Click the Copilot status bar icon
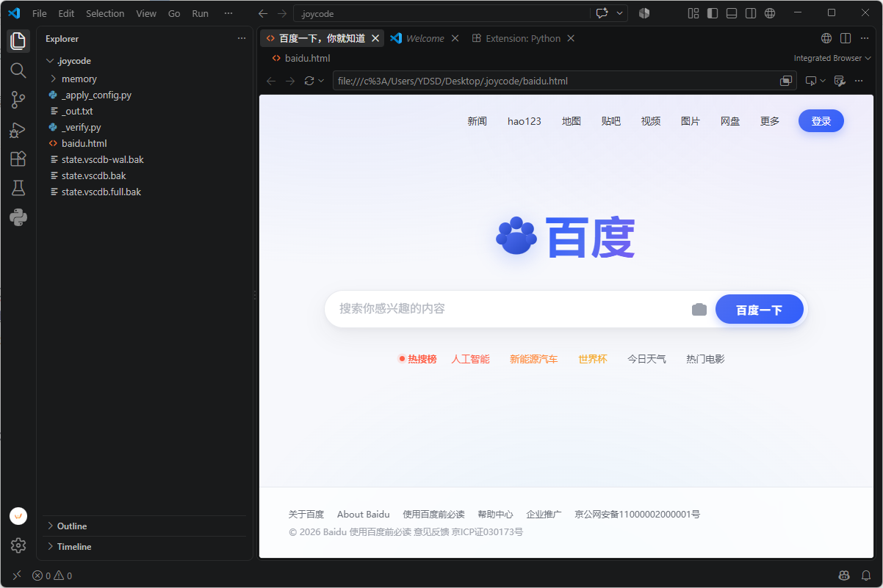The width and height of the screenshot is (883, 588). click(x=844, y=576)
